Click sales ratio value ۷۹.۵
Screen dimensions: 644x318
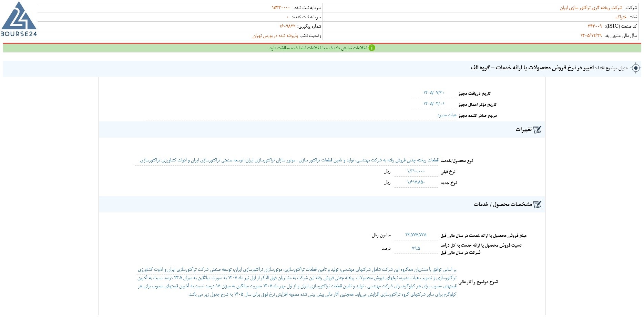point(416,248)
